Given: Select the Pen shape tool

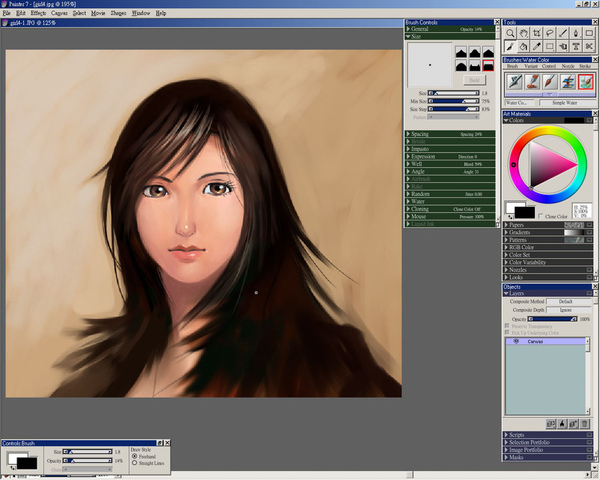Looking at the screenshot, I should (576, 33).
